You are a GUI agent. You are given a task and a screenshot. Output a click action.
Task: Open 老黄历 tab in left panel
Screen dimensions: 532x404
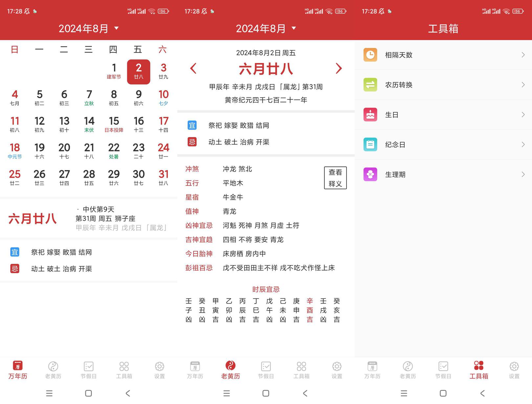pos(53,370)
